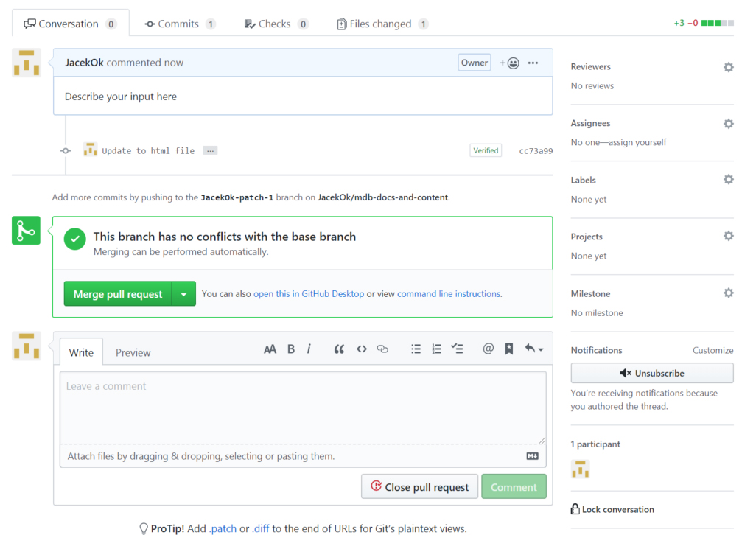Click the Verified commit badge

click(x=486, y=151)
